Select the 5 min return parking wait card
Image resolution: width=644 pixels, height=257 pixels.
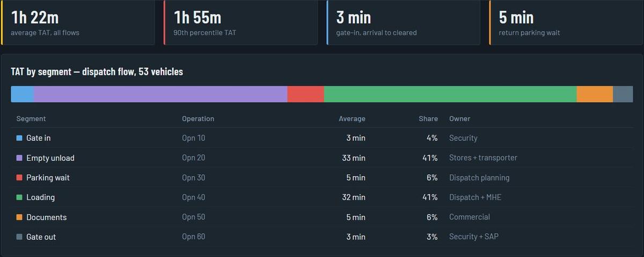[x=566, y=22]
